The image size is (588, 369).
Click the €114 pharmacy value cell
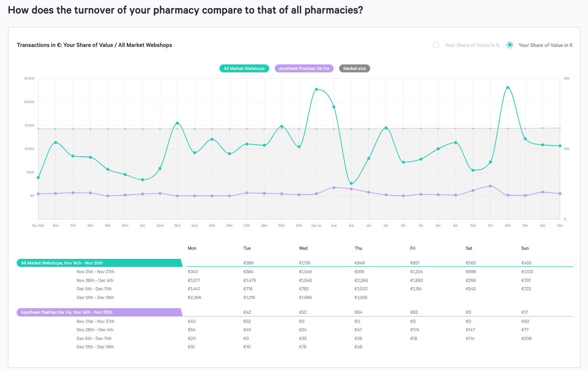[x=471, y=338]
